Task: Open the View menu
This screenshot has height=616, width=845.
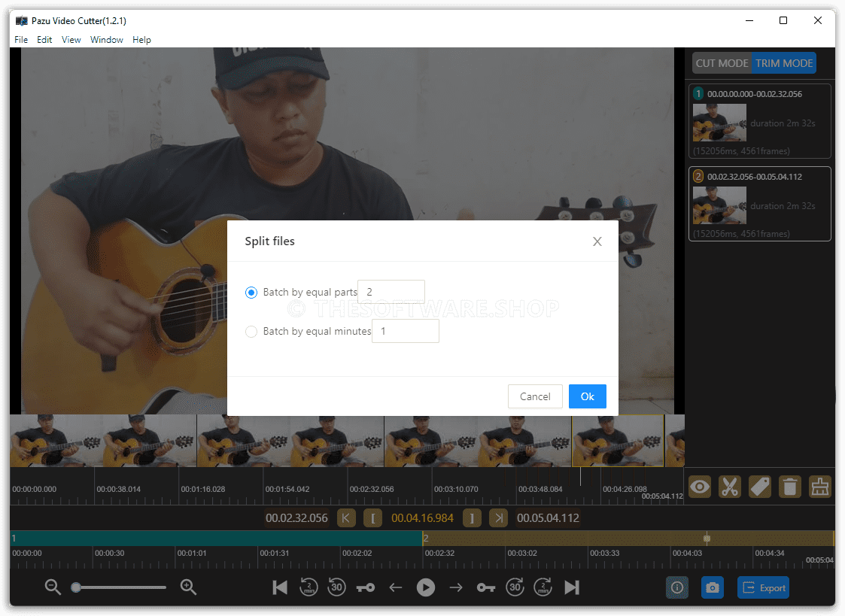Action: coord(71,40)
